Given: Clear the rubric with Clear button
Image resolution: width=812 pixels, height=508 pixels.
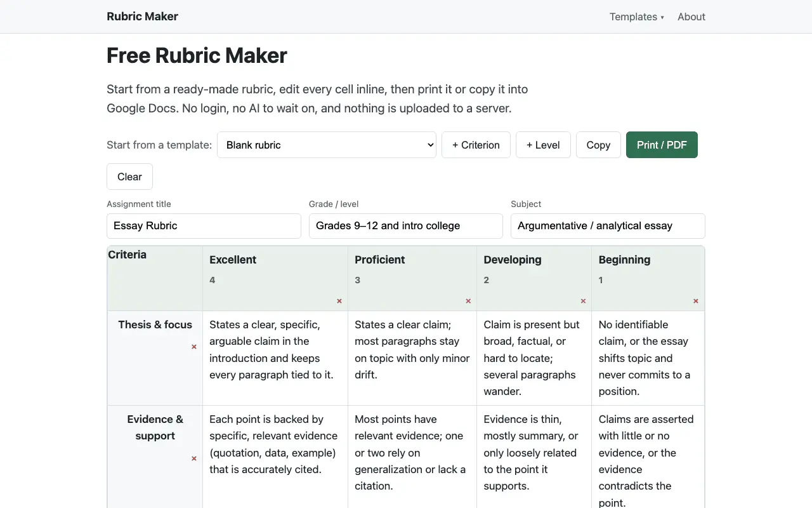Looking at the screenshot, I should point(129,177).
